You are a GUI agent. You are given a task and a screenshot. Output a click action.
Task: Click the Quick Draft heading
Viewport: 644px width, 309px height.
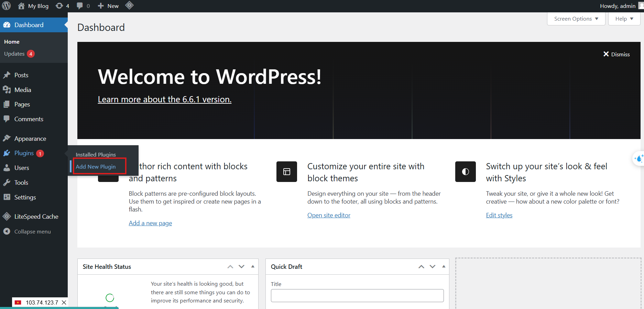(286, 267)
